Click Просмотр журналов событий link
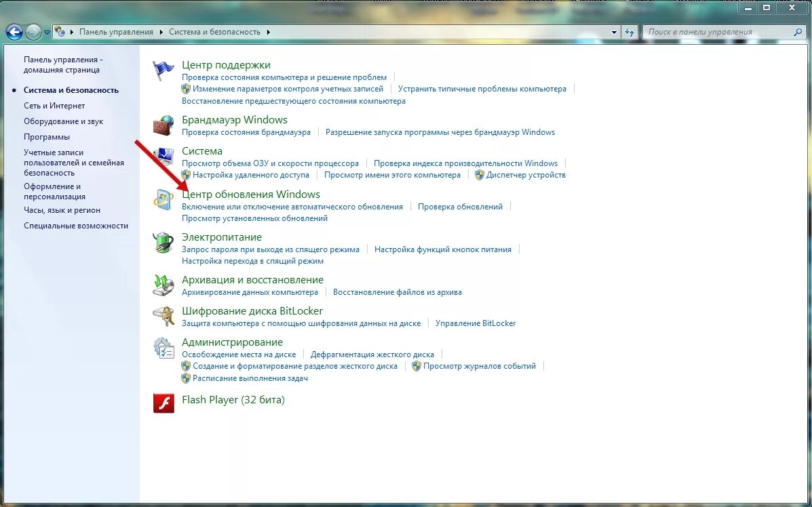This screenshot has height=507, width=812. coord(480,366)
